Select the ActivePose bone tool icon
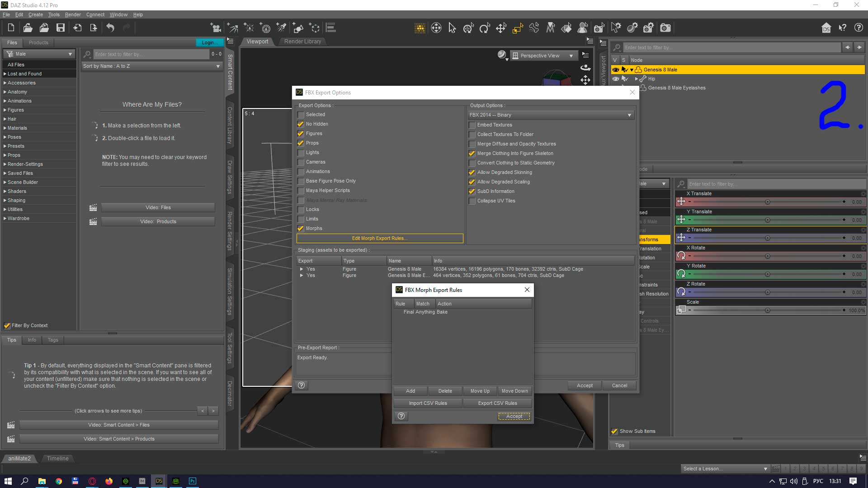This screenshot has width=868, height=488. tap(534, 28)
